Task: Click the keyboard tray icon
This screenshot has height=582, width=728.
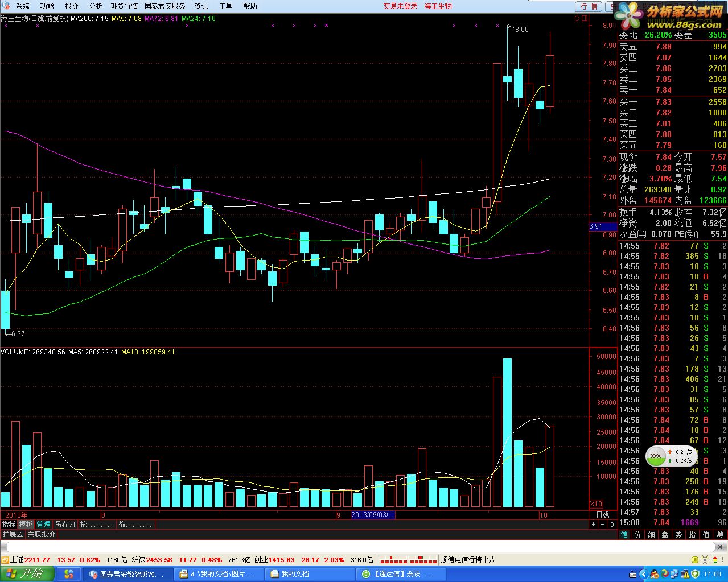Action: pos(634,574)
